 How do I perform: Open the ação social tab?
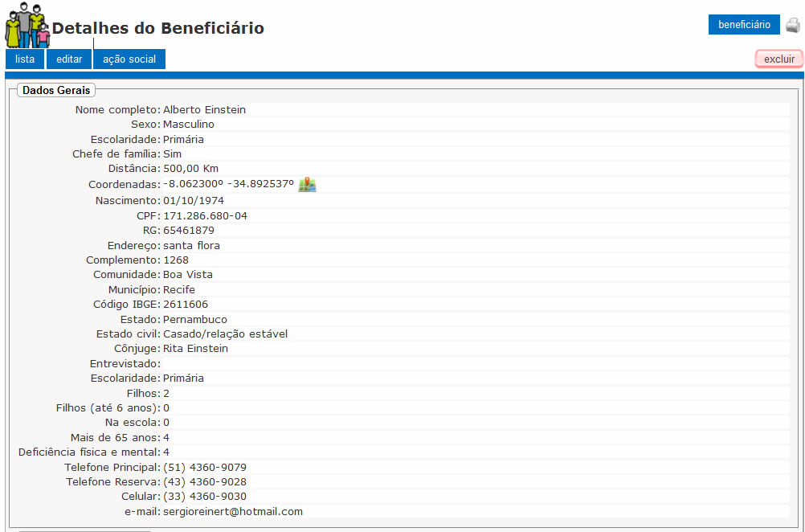(x=129, y=59)
